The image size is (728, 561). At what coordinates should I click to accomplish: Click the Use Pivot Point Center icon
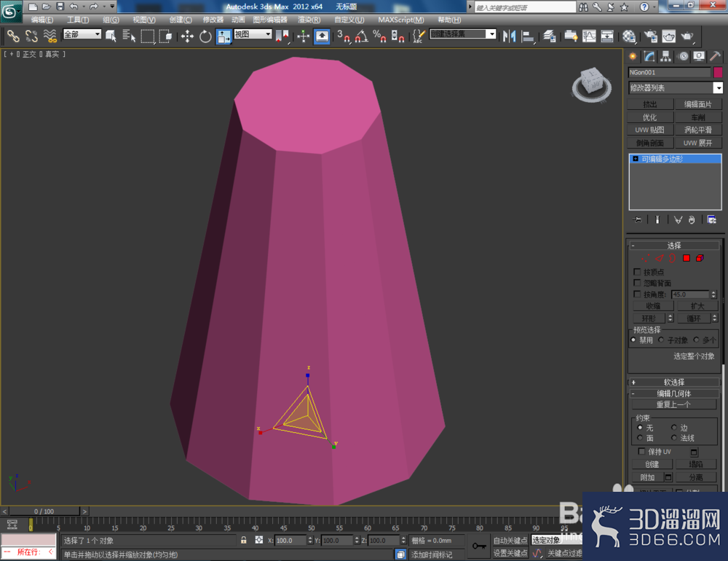(282, 36)
